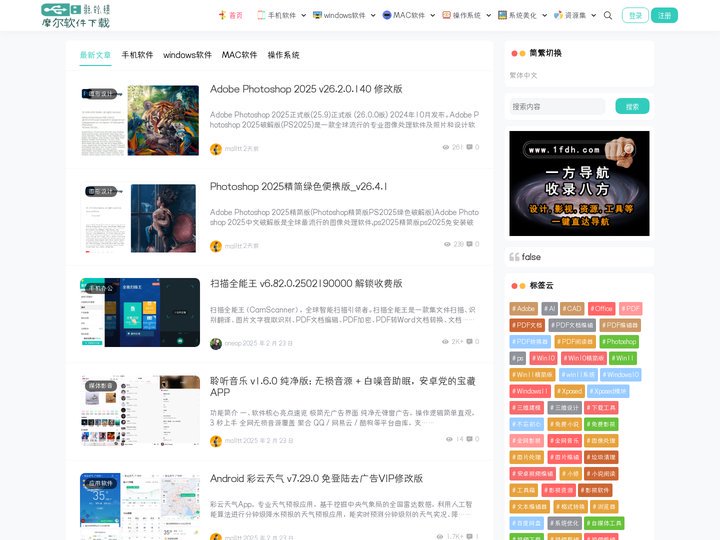Click author avatar under Photoshop 2025精简绿色便携版
The image size is (720, 540).
(x=216, y=246)
